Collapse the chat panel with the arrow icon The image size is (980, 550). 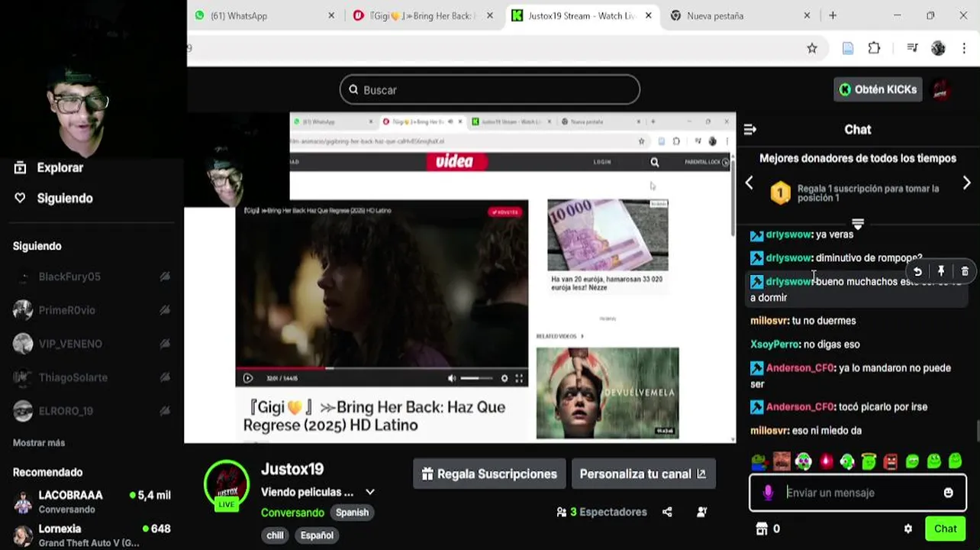click(750, 130)
